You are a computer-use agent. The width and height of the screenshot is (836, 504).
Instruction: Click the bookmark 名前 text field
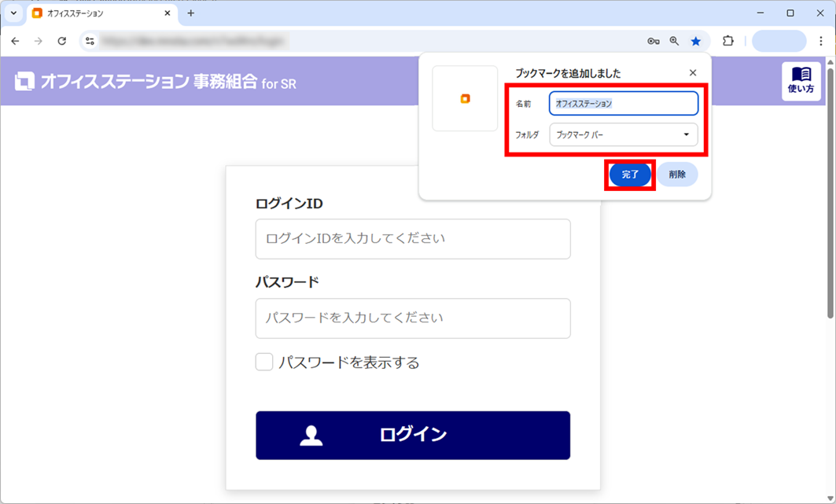click(624, 103)
